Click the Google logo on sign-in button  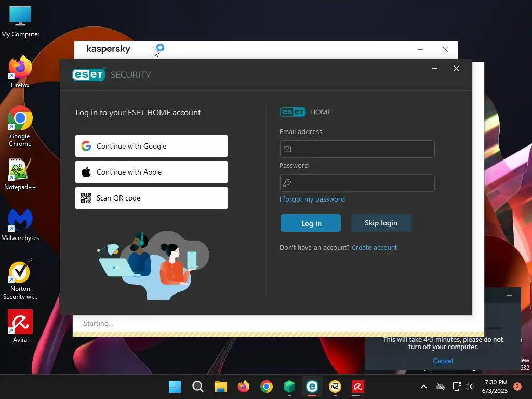(x=86, y=146)
